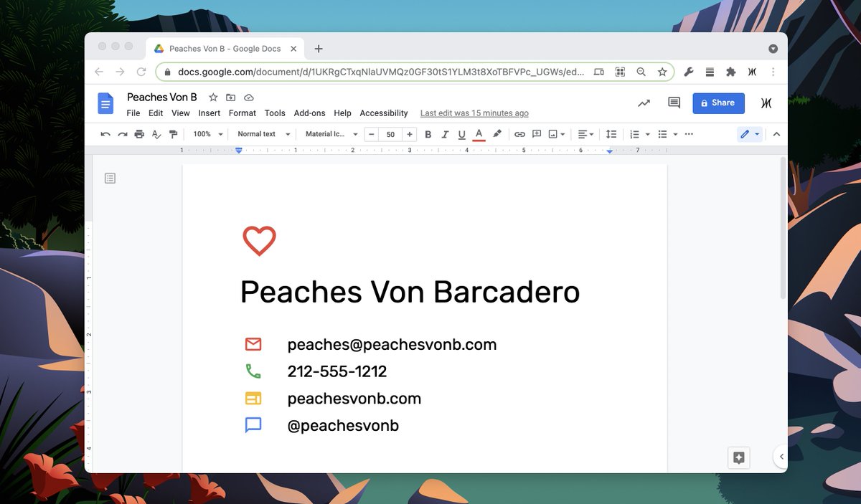Open the Accessibility menu
Screen dimensions: 861x504
pos(384,113)
